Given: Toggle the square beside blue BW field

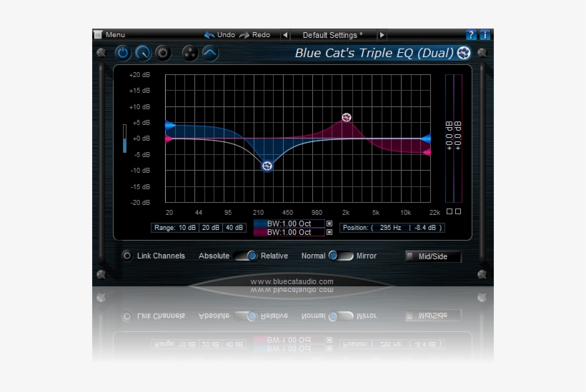Looking at the screenshot, I should (329, 223).
